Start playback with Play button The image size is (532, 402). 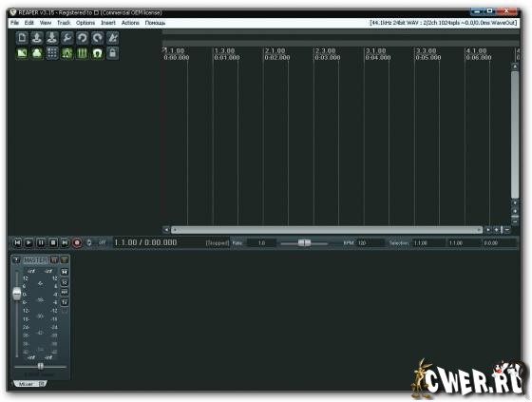pyautogui.click(x=28, y=242)
